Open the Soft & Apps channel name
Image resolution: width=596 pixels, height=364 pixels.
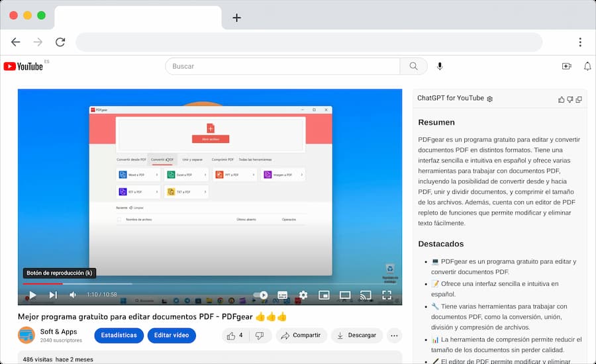[x=58, y=332]
